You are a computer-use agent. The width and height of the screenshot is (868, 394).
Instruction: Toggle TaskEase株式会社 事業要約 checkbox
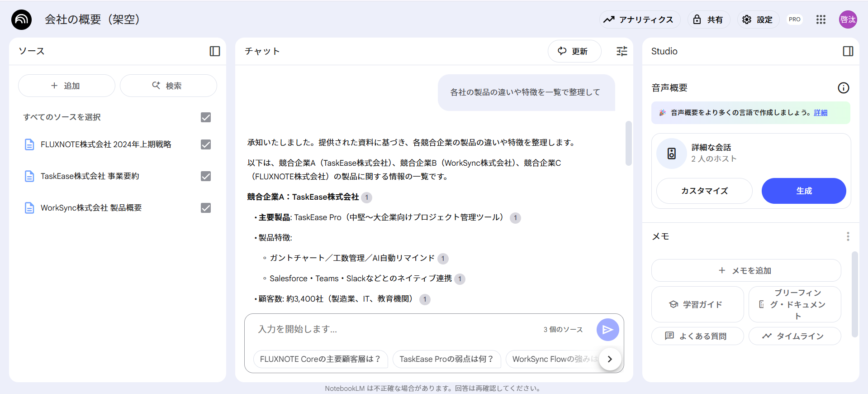206,176
